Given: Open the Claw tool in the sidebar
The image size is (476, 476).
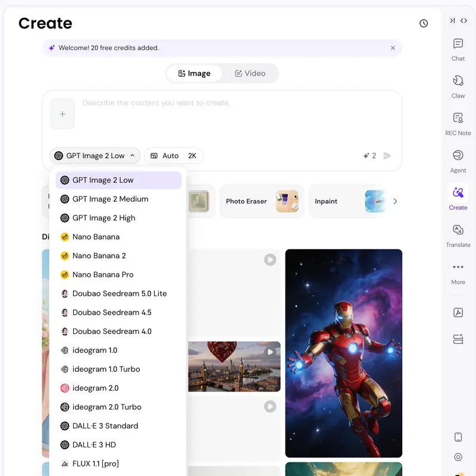Looking at the screenshot, I should [x=458, y=87].
